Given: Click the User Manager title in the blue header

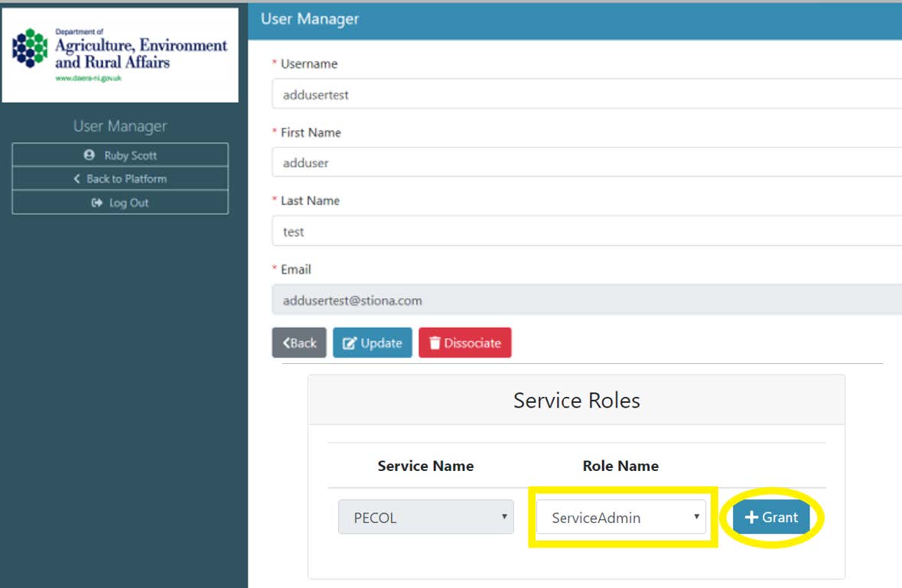Looking at the screenshot, I should point(310,19).
